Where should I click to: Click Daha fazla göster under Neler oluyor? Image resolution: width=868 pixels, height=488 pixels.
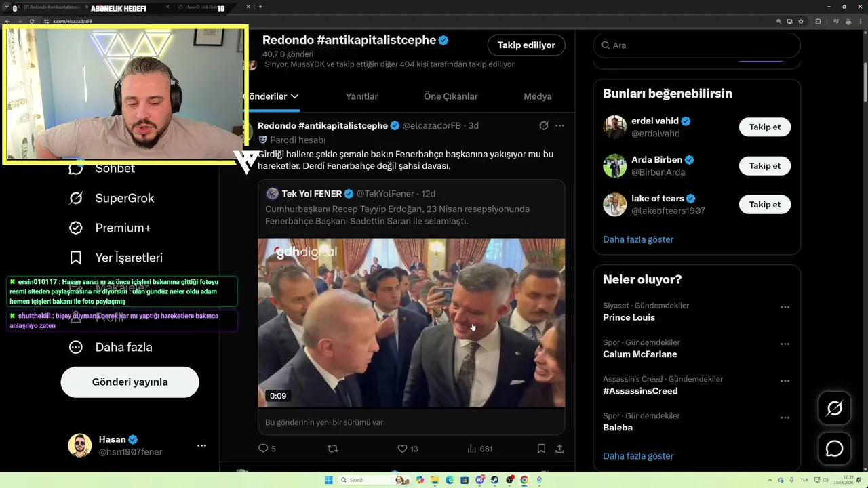click(638, 456)
